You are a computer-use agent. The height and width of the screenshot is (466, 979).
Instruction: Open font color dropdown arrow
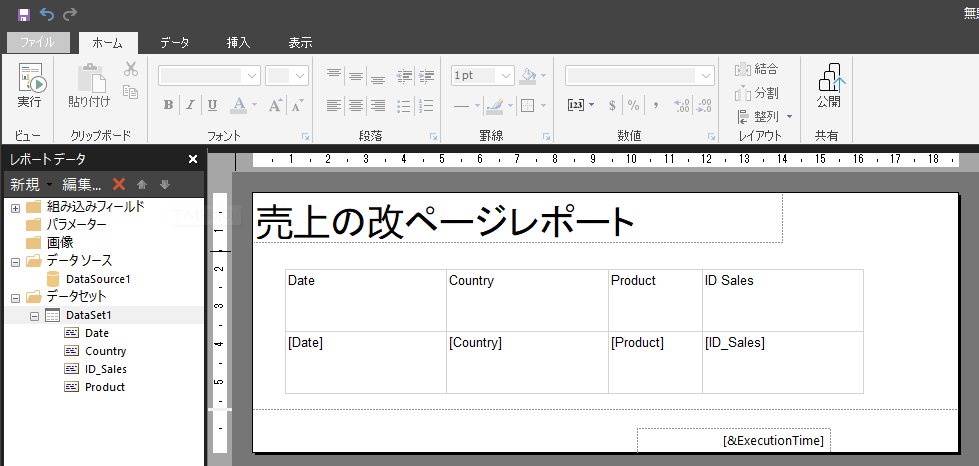point(254,105)
